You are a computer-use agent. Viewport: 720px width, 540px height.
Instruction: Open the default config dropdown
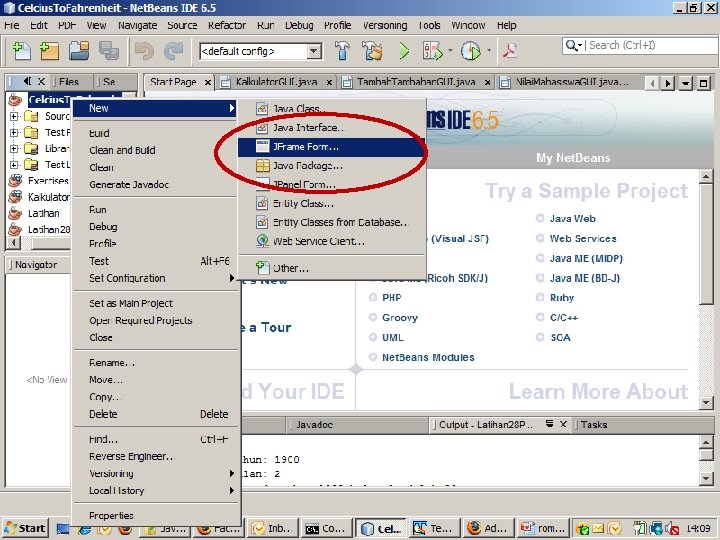314,51
